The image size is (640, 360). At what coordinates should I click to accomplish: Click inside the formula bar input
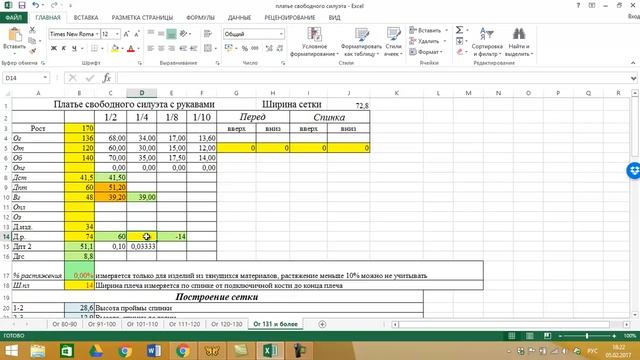pos(373,78)
